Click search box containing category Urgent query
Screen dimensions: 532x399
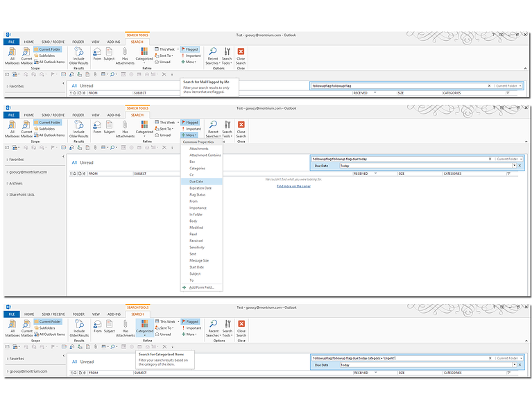point(400,358)
